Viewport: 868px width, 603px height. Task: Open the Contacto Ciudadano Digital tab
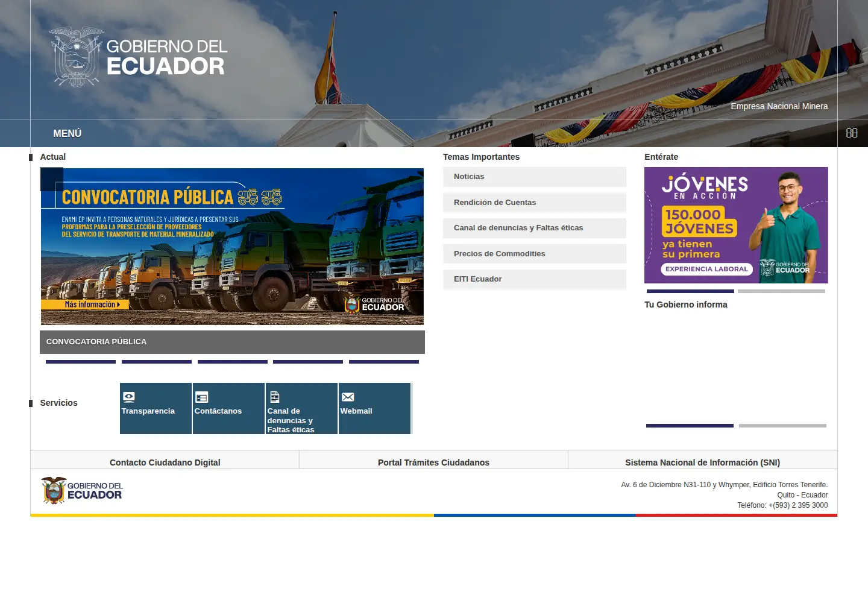[165, 463]
